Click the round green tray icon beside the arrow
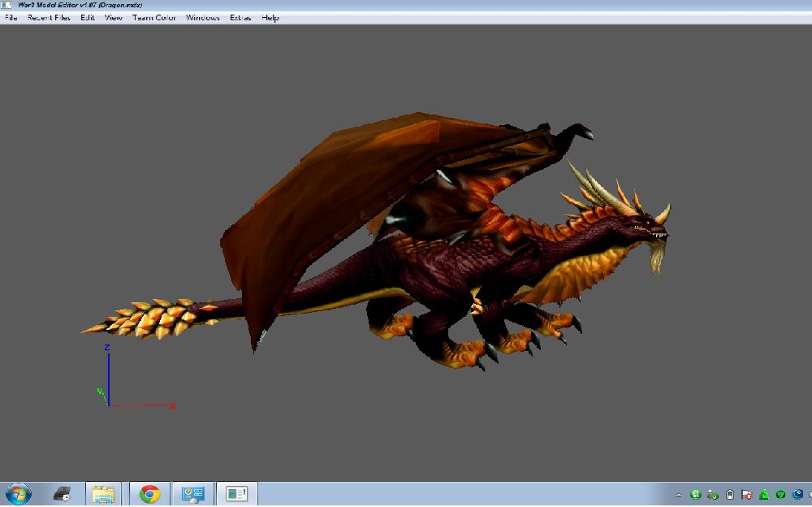 [696, 495]
